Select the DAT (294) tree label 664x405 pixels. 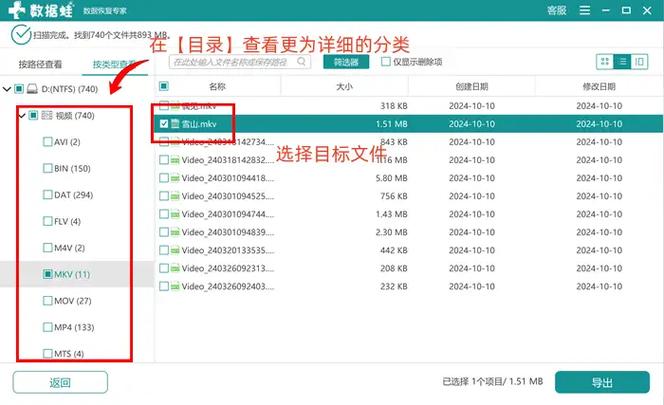tap(74, 195)
